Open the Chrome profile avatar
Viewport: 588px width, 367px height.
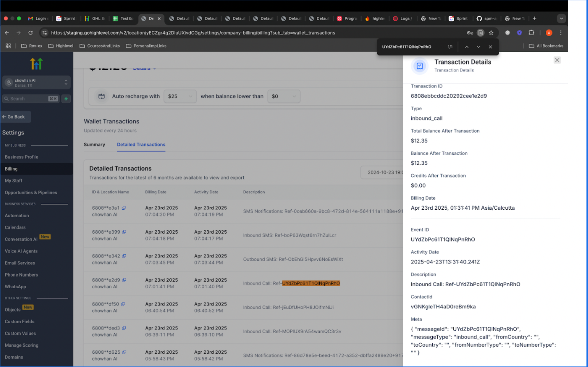click(x=549, y=33)
